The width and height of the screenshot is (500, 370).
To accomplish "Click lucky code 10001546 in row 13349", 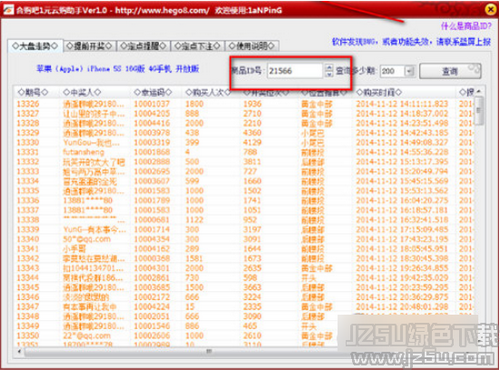I will coord(152,326).
